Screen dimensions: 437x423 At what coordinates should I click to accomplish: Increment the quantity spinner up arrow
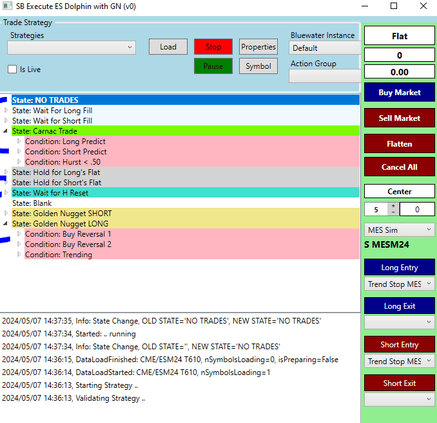click(393, 206)
